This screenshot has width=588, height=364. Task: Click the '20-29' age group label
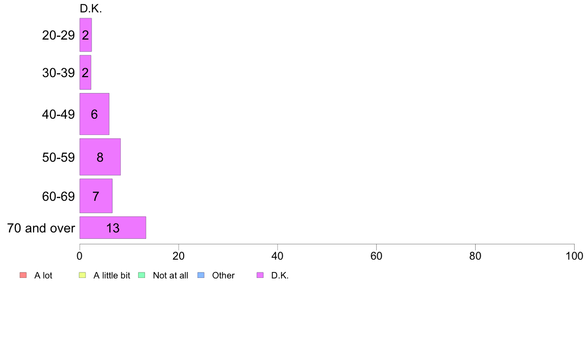point(58,35)
